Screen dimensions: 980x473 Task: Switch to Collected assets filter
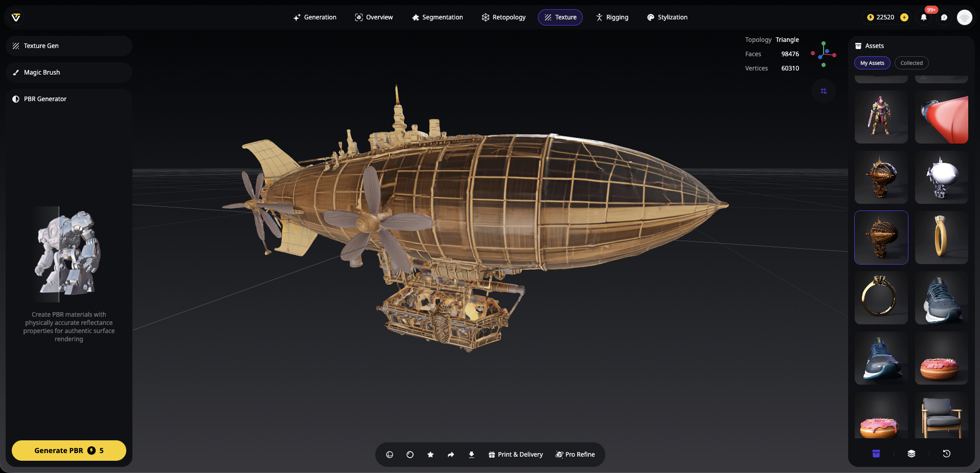click(911, 63)
